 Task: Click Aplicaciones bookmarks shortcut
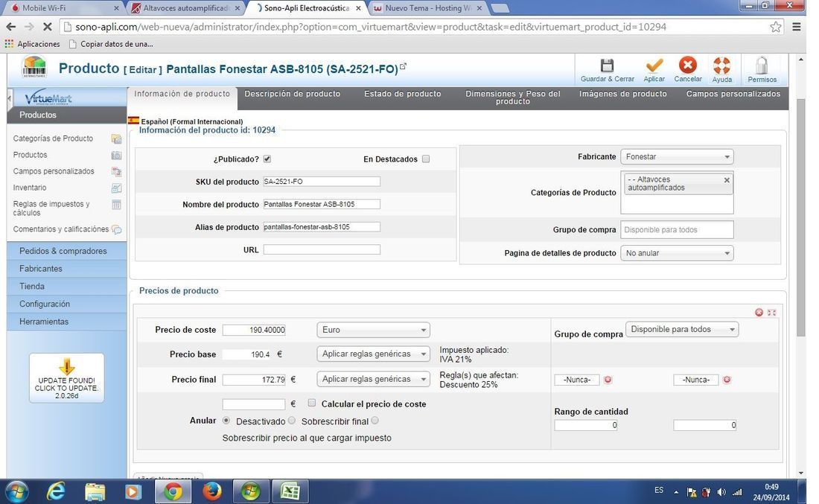pos(32,44)
